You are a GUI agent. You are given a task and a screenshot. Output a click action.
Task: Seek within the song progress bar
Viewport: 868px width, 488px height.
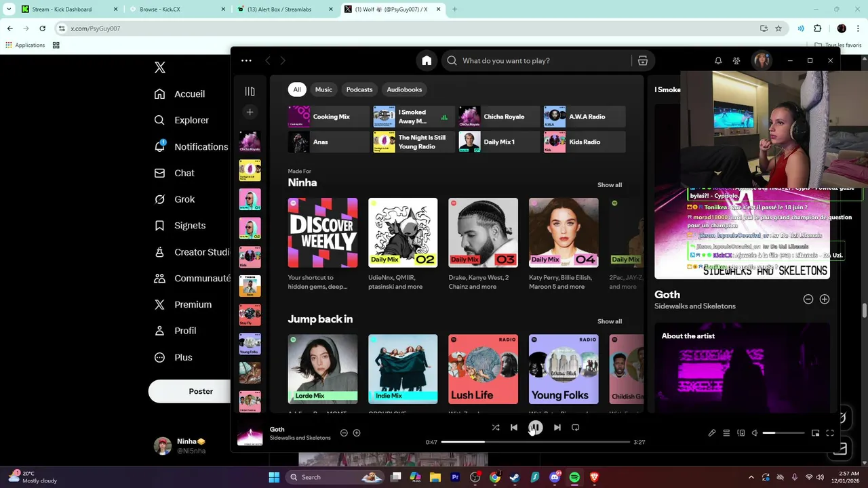tap(536, 442)
